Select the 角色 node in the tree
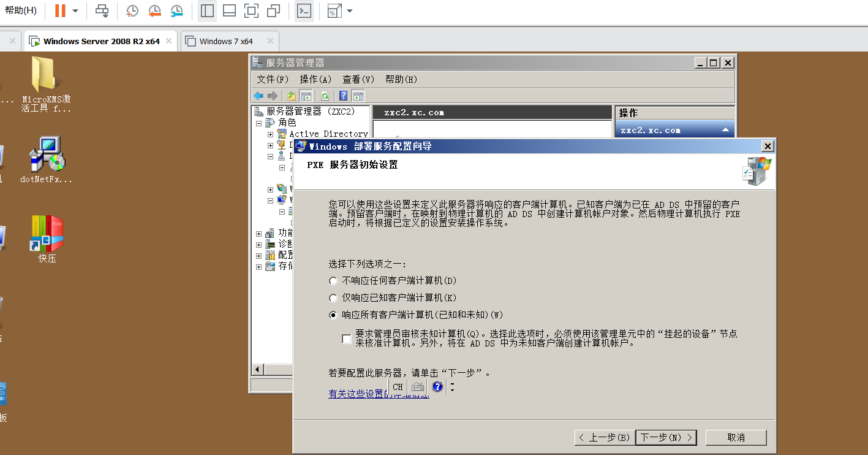Screen dimensions: 868x455 287,123
